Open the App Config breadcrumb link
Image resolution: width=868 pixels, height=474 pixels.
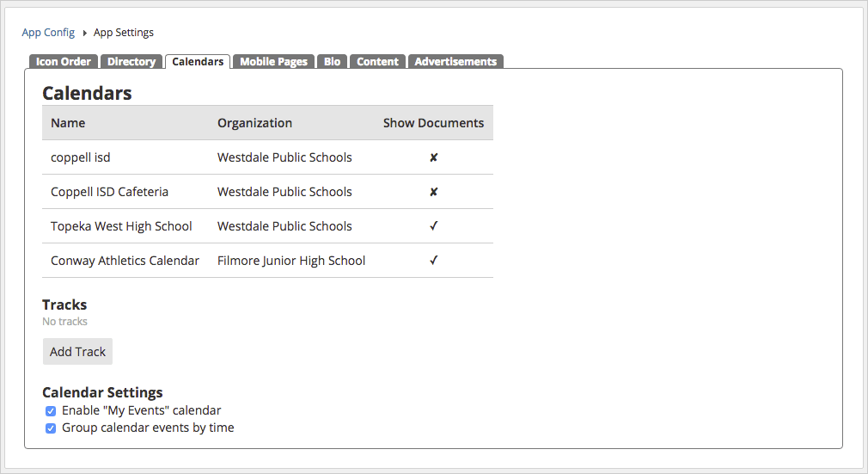(48, 32)
